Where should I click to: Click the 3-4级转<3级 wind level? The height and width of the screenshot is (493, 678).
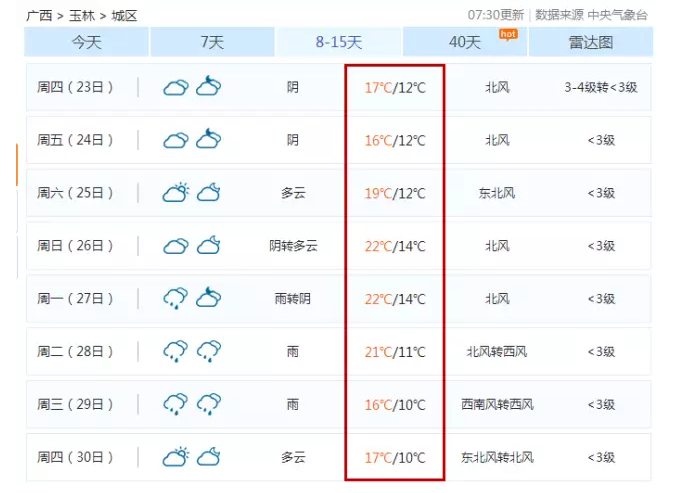point(601,87)
